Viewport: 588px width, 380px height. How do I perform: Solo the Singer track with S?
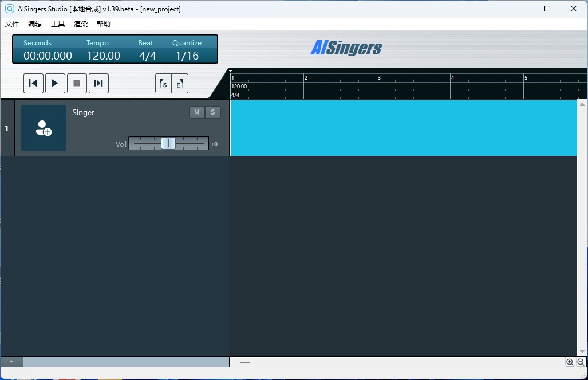click(212, 112)
